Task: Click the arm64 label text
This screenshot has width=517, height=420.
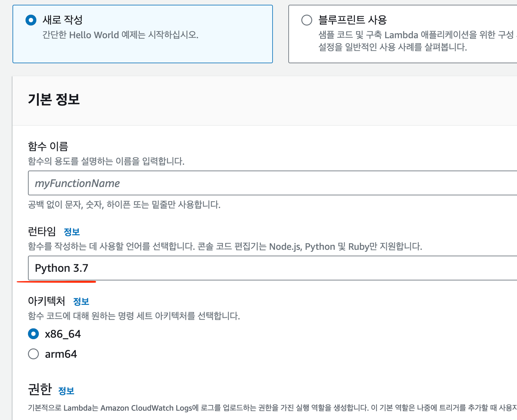Action: point(61,354)
